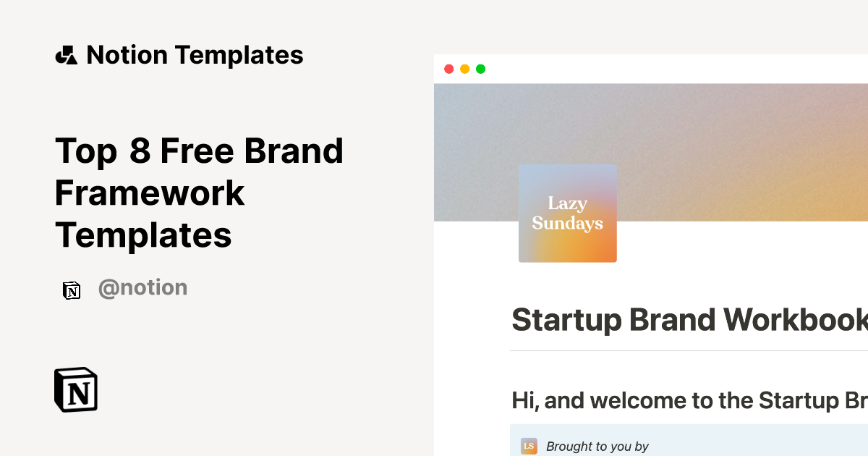Image resolution: width=868 pixels, height=456 pixels.
Task: Click the Brought to you by callout
Action: tap(597, 446)
